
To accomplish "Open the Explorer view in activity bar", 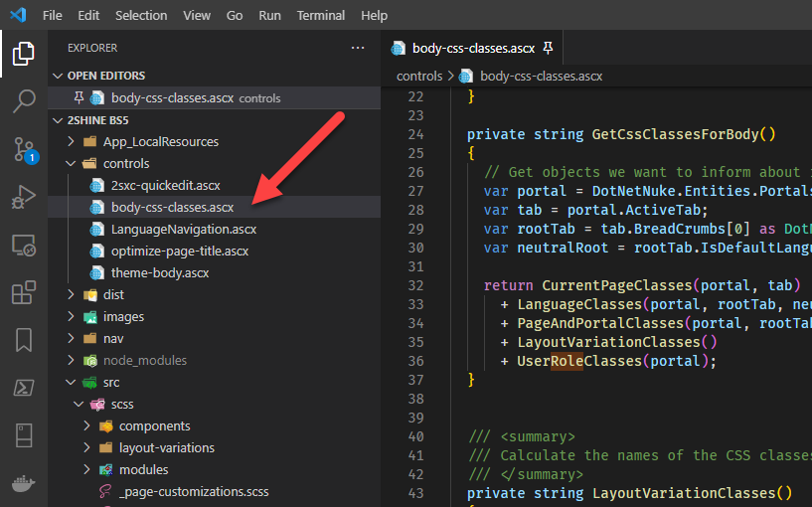I will click(x=24, y=54).
